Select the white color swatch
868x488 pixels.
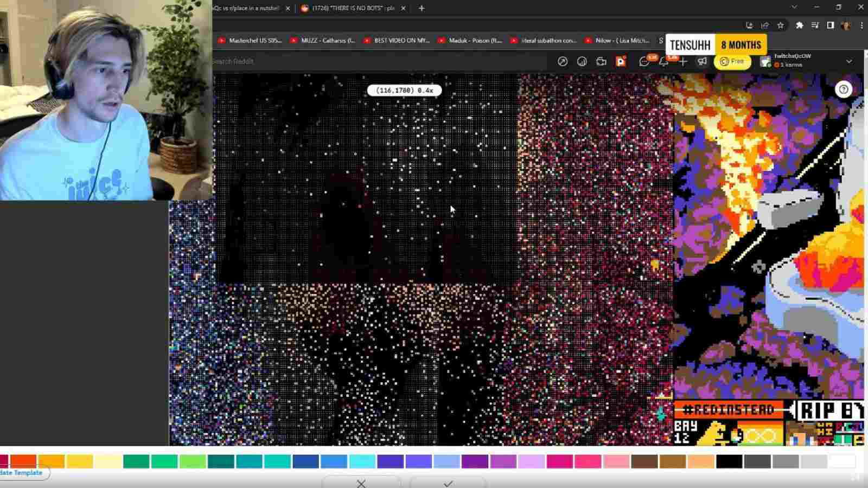coord(841,461)
